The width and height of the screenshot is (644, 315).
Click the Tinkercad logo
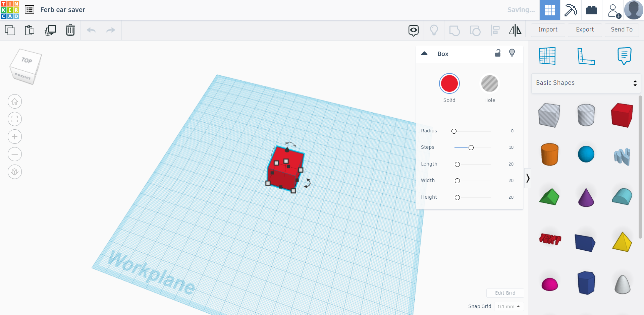[x=10, y=10]
